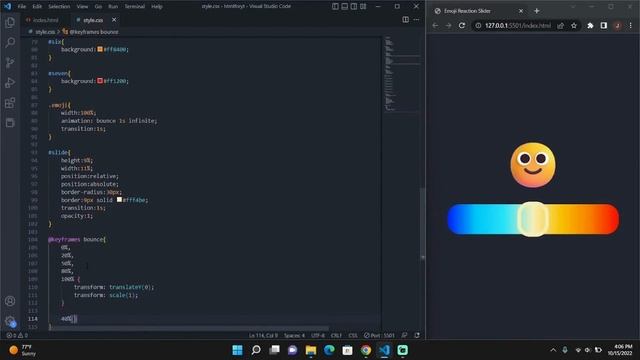Open the Help menu
The height and width of the screenshot is (360, 640).
click(157, 7)
